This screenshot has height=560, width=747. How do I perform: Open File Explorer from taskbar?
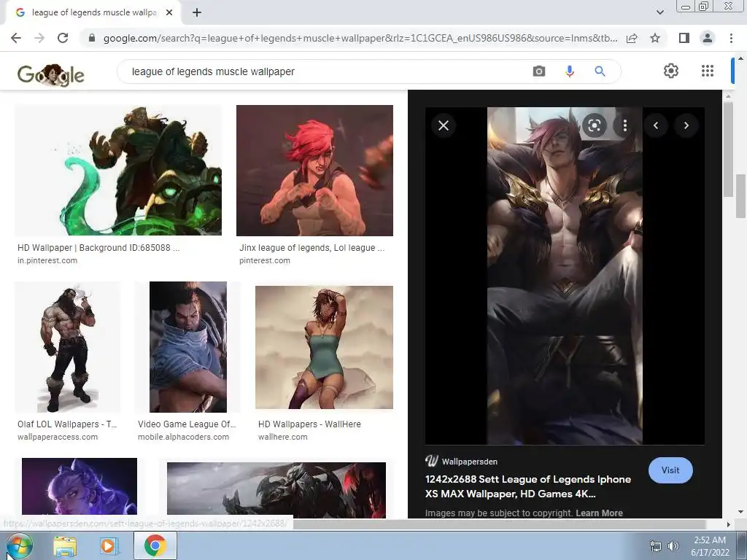[x=65, y=546]
